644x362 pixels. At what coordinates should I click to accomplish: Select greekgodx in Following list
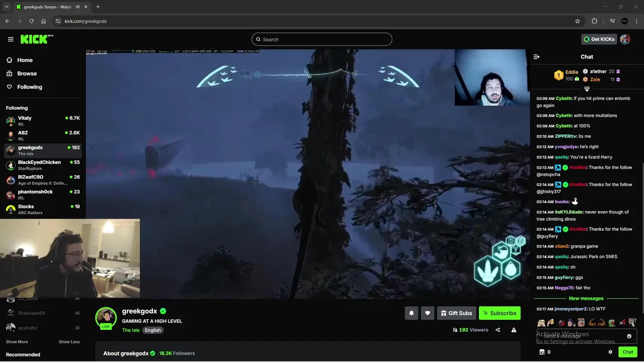[x=43, y=150]
